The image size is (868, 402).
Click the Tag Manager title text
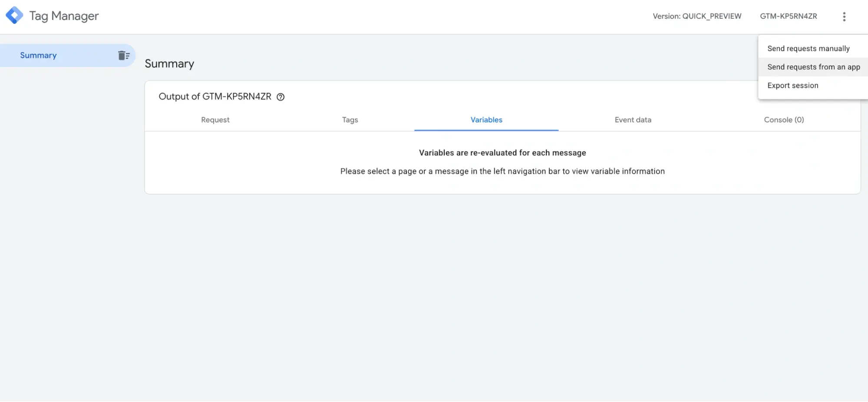pyautogui.click(x=64, y=16)
